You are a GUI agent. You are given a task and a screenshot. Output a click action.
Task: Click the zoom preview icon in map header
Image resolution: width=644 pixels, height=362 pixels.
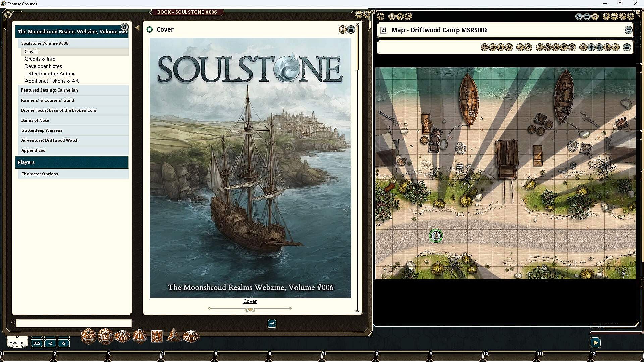[x=579, y=16]
